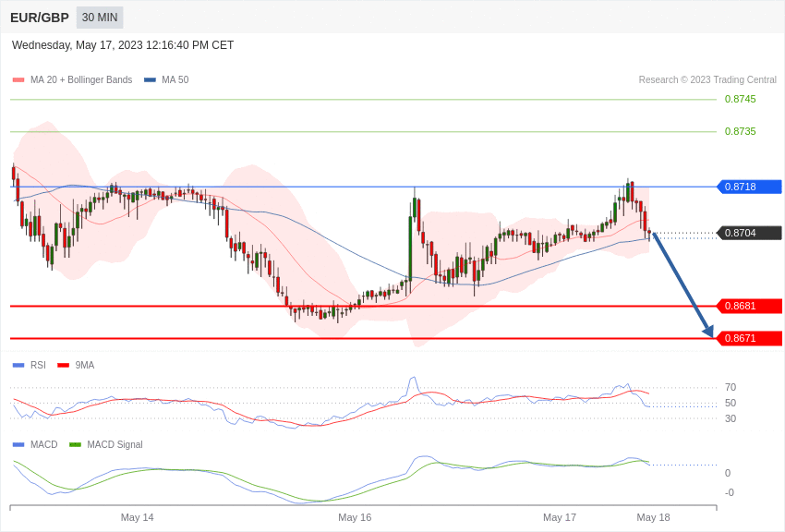Click the May 18 date axis label
Viewport: 785px width, 532px height.
point(653,517)
